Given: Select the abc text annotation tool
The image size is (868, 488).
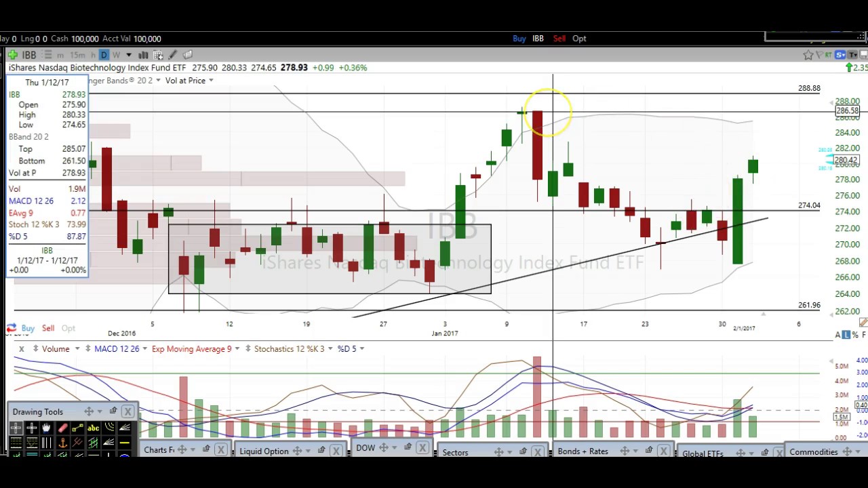Looking at the screenshot, I should [93, 428].
